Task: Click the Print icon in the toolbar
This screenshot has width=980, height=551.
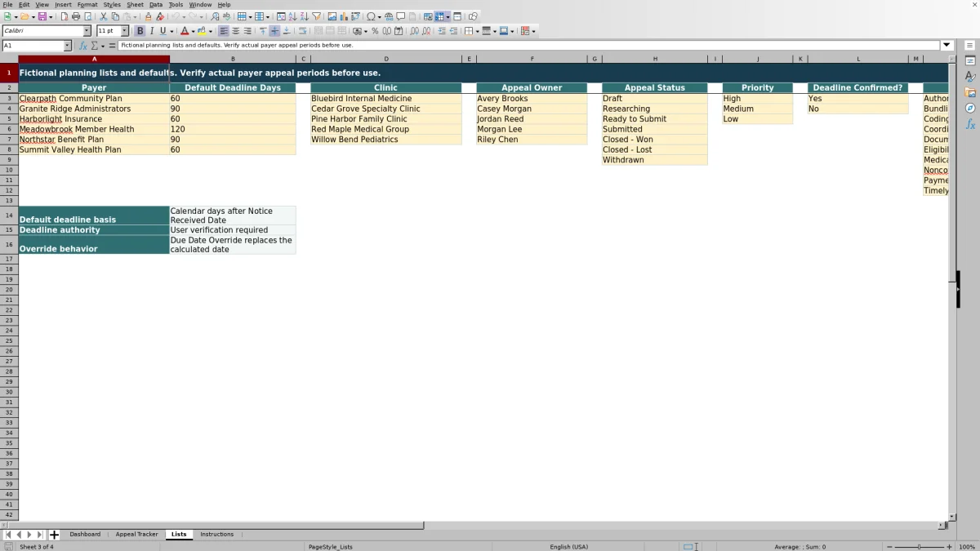Action: pos(75,16)
